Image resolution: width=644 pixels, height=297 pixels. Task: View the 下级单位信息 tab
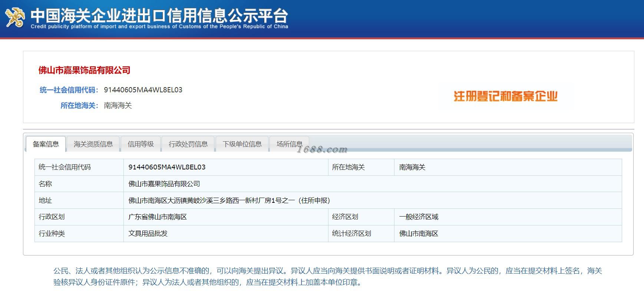(x=242, y=144)
